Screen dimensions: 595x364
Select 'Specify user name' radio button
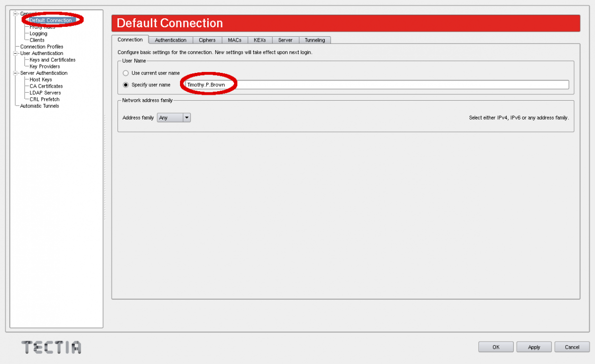[125, 85]
